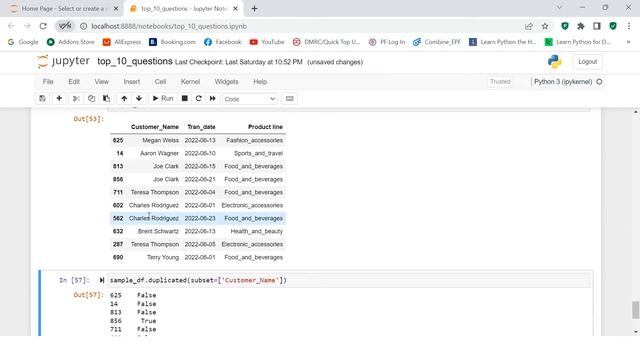640x360 pixels.
Task: Open the Google bookmark
Action: [x=23, y=42]
